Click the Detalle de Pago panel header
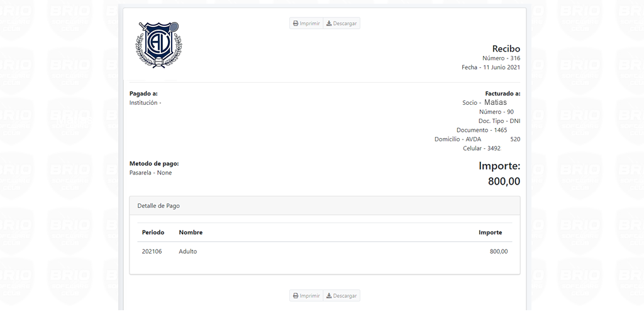Screen dimensions: 644x314 point(325,206)
